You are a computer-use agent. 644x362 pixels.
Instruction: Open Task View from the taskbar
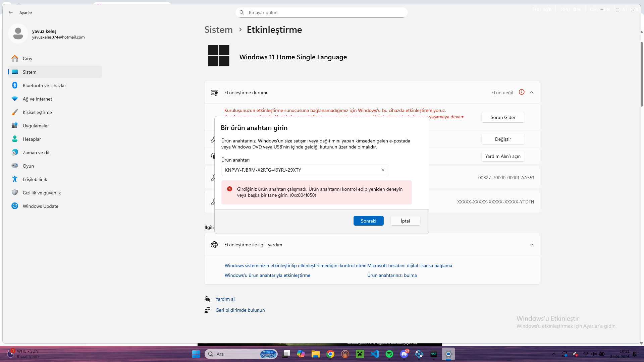[x=286, y=354]
